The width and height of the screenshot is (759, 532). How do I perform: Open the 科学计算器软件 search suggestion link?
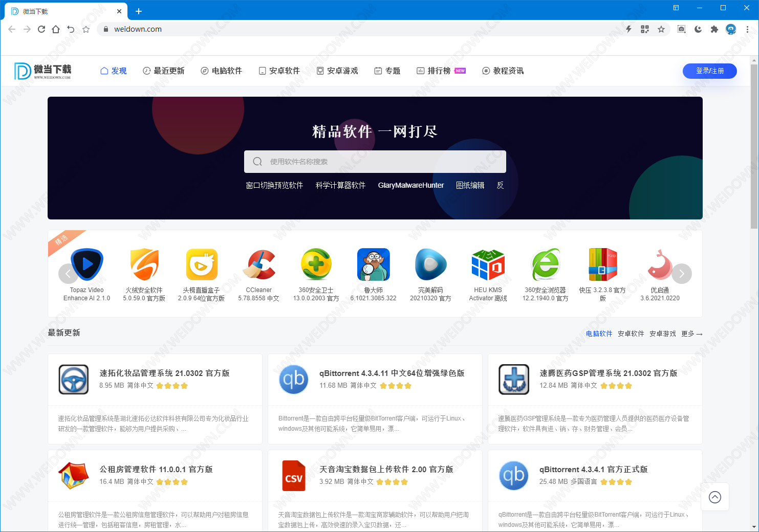tap(340, 185)
